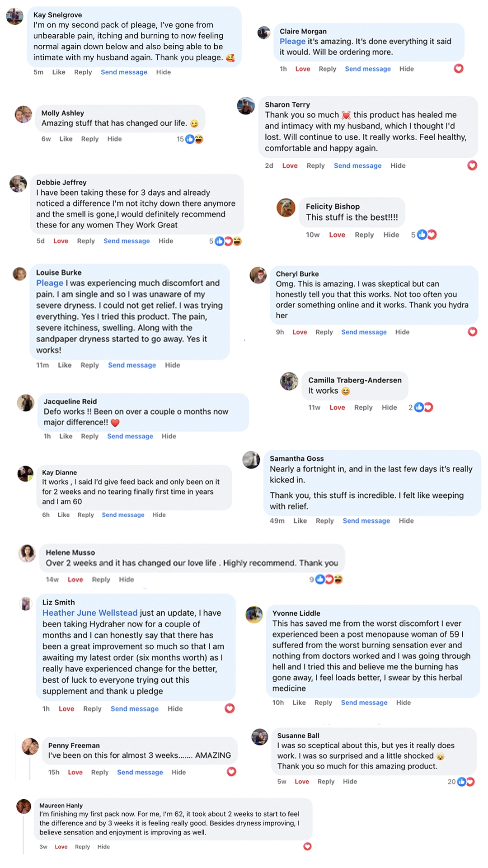Screen dimensions: 488x868
Task: Send message to Jacqueline Reid
Action: 130,436
